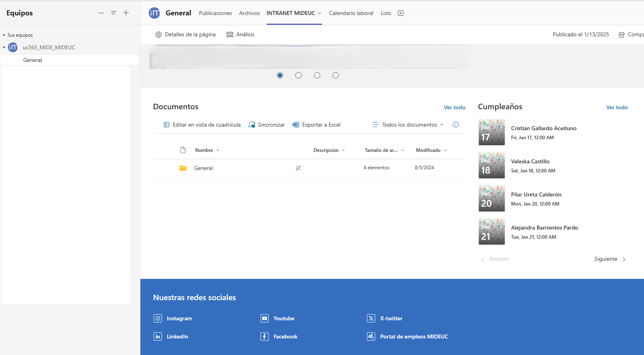
Task: Open the Youtube link
Action: click(284, 318)
